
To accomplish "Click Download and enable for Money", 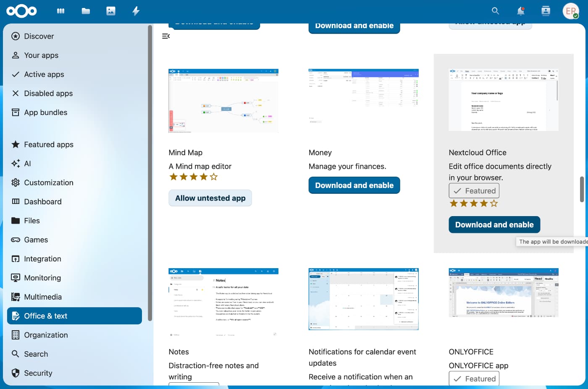I will tap(354, 185).
